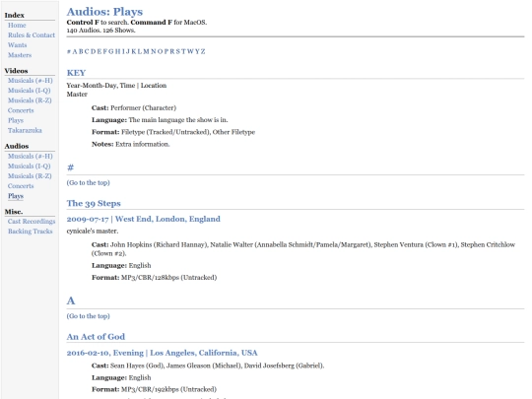The height and width of the screenshot is (399, 532).
Task: Open the Masters page link
Action: point(20,55)
